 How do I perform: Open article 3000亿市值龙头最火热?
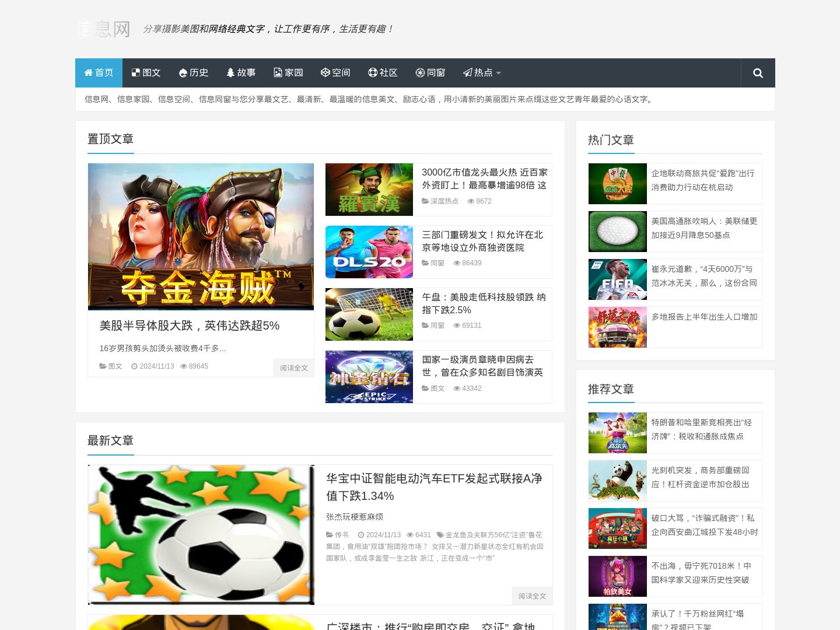(x=485, y=178)
